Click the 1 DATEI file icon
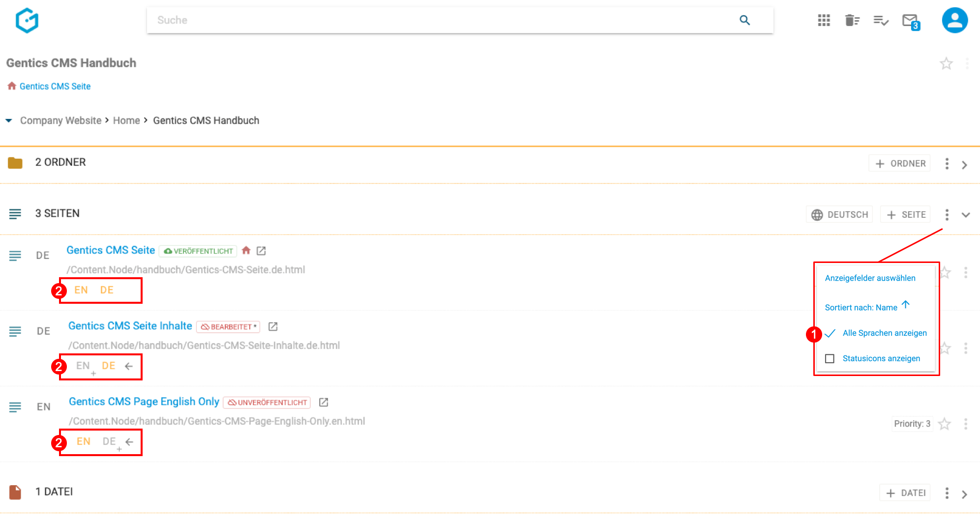Screen dimensions: 980x521 click(15, 492)
